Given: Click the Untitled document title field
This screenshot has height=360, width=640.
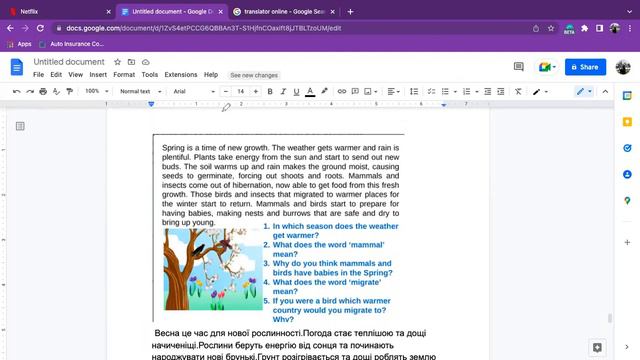Looking at the screenshot, I should 69,62.
